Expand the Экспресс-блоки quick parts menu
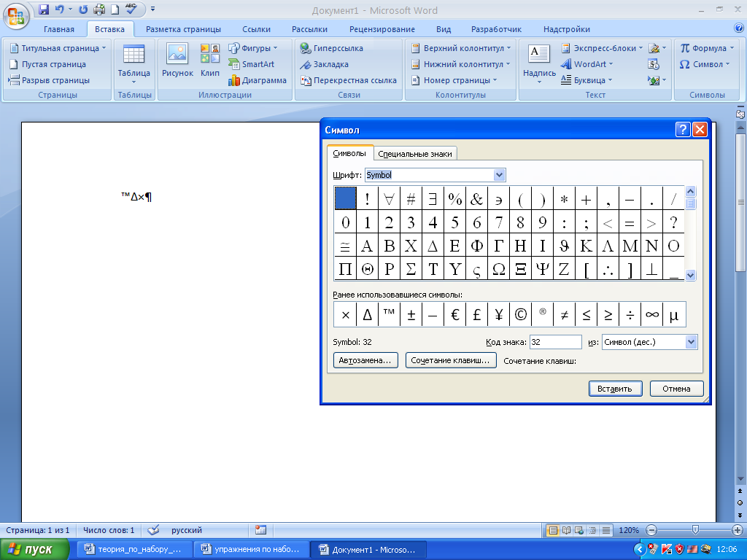Image resolution: width=747 pixels, height=560 pixels. (x=602, y=48)
